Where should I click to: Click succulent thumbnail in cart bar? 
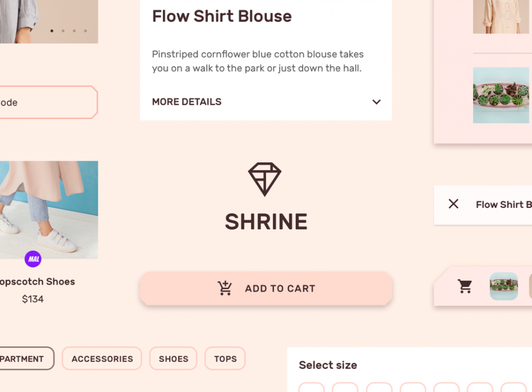504,286
